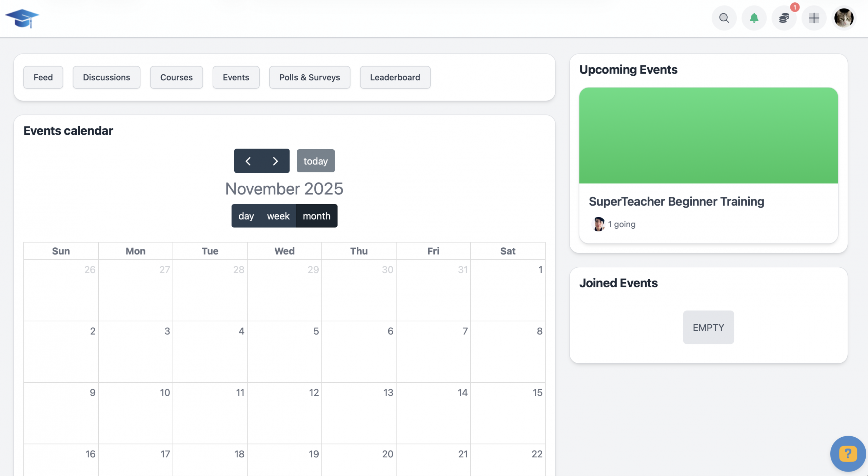
Task: Switch calendar to day view
Action: click(x=246, y=216)
